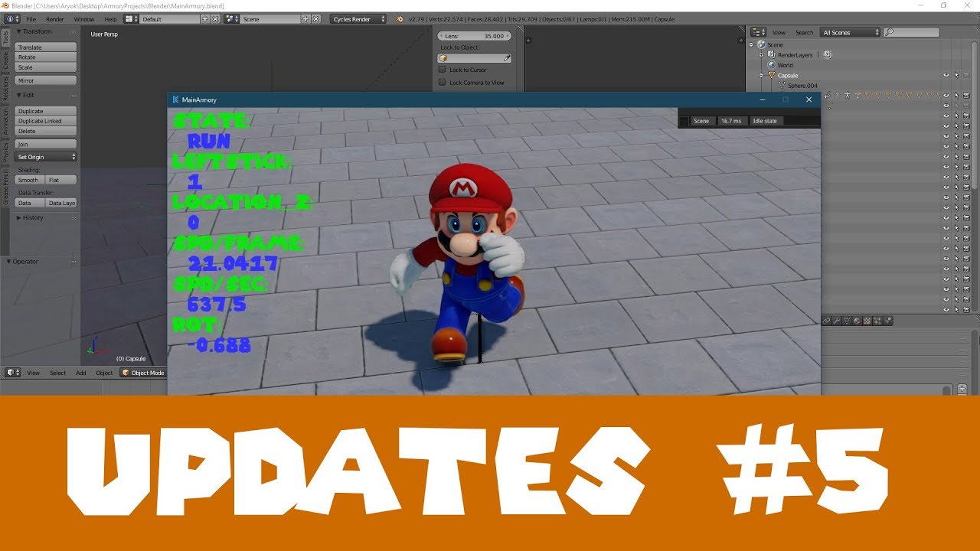Collapse the Edit panel
The width and height of the screenshot is (980, 551).
pos(19,95)
